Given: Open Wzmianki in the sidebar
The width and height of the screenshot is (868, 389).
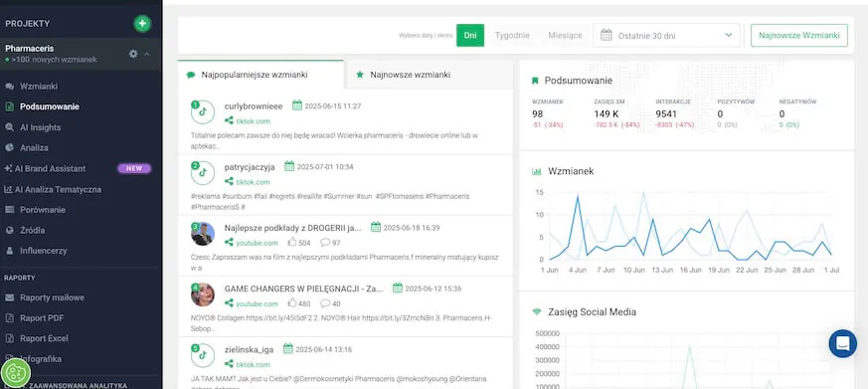Looking at the screenshot, I should (39, 87).
